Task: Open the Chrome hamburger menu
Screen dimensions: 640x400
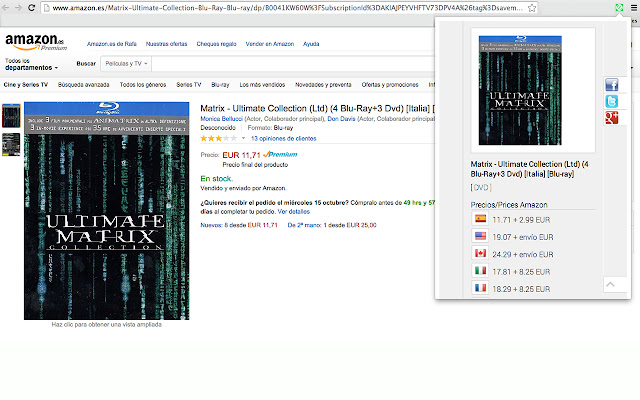Action: pyautogui.click(x=633, y=7)
